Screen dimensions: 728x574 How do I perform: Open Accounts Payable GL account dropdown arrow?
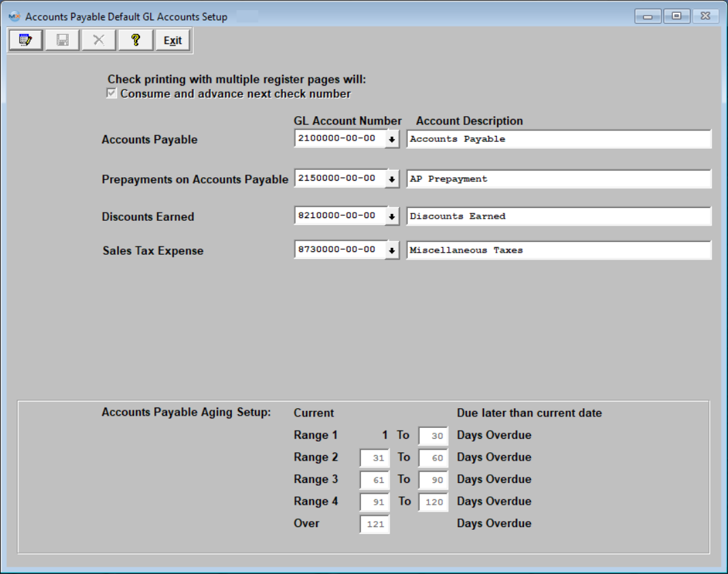point(392,139)
